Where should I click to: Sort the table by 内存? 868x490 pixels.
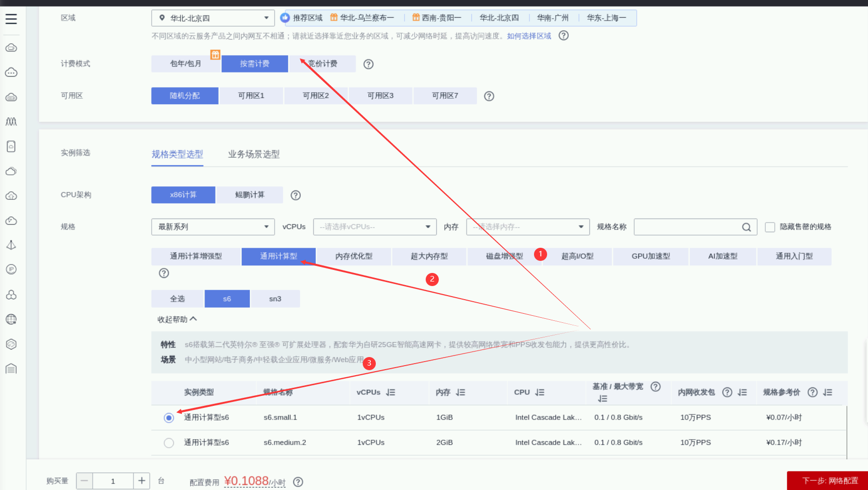(x=460, y=392)
